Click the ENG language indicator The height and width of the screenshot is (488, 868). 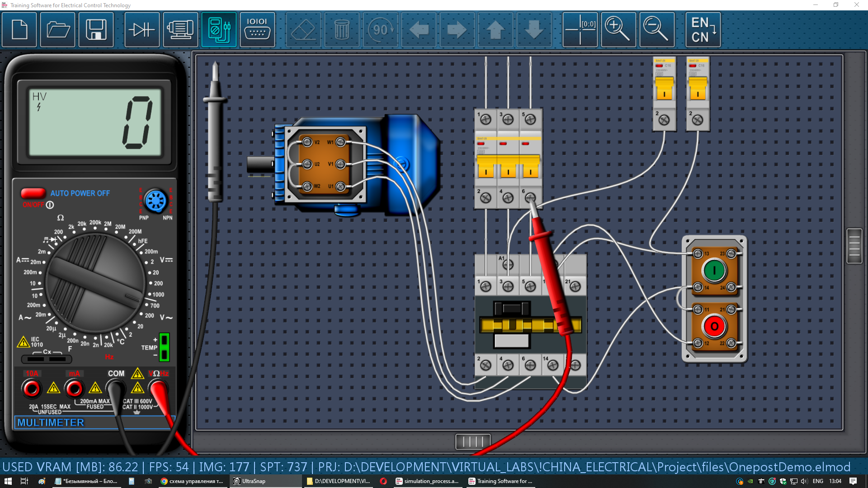818,481
